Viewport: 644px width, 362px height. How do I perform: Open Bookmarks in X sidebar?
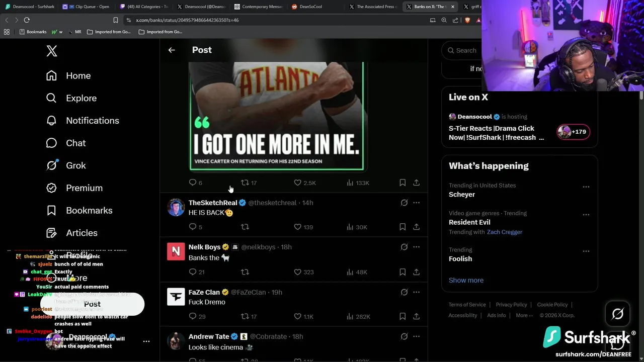pos(79,210)
